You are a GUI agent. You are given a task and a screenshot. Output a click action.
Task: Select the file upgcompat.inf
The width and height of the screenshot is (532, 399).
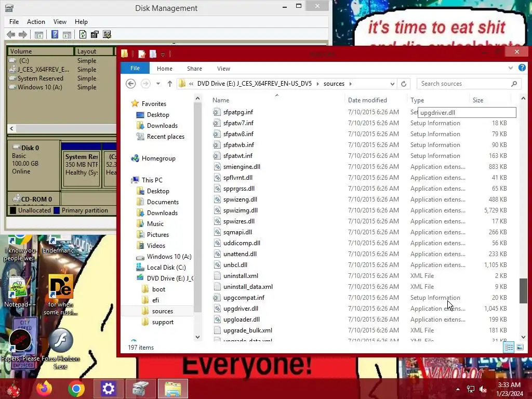[x=244, y=298]
